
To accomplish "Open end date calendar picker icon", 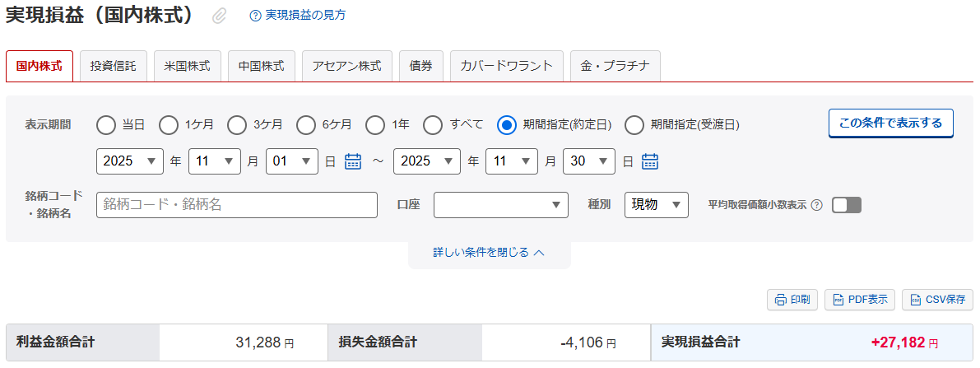I will 650,161.
